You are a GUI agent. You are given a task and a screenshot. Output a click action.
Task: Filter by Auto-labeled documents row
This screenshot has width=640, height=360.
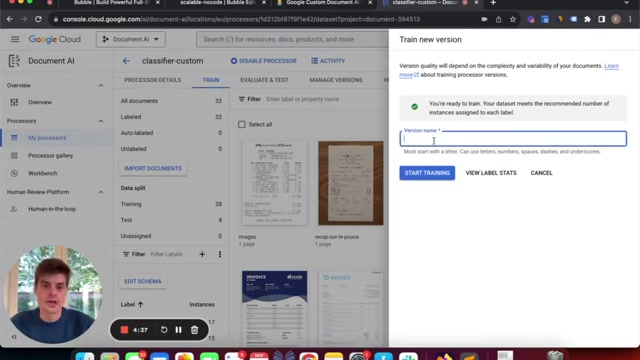click(x=171, y=133)
